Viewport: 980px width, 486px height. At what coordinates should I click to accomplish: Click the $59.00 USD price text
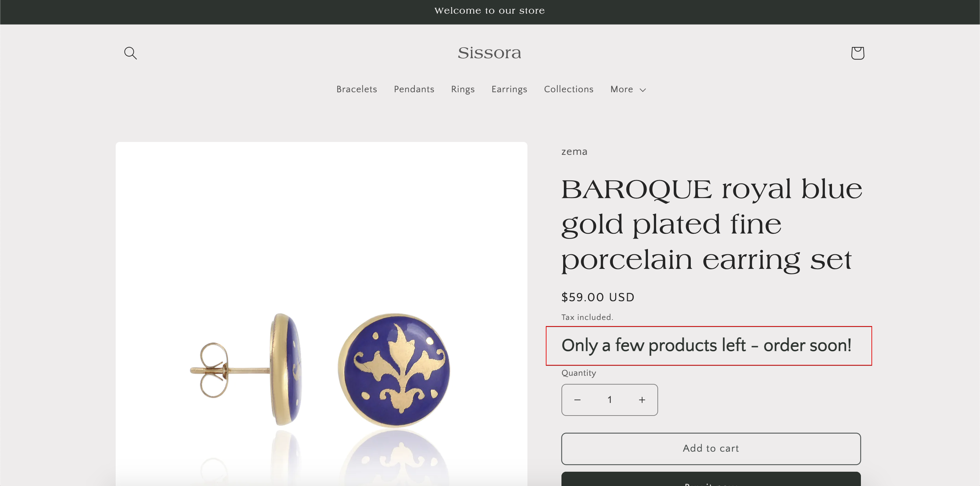click(597, 297)
